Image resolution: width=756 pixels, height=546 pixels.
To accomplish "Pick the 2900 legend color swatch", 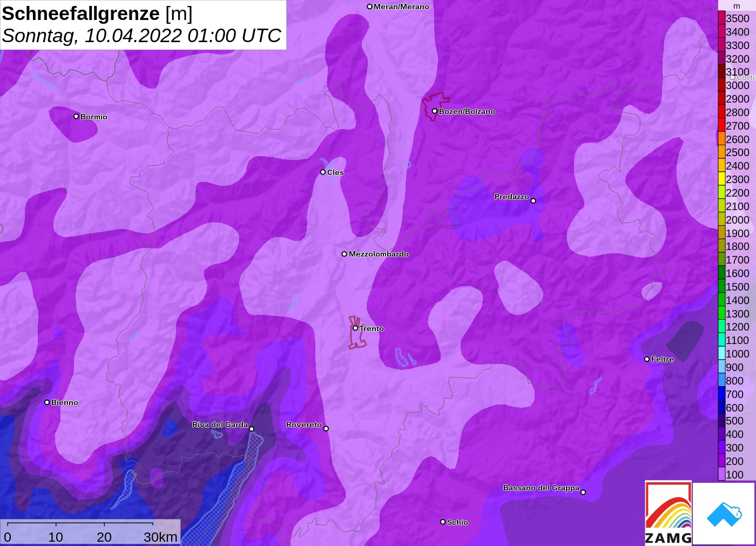I will [721, 98].
